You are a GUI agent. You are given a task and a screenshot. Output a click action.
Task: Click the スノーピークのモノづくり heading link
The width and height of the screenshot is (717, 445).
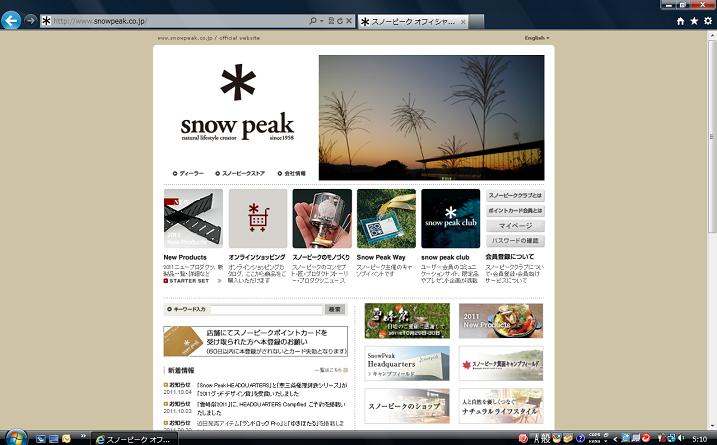point(321,257)
